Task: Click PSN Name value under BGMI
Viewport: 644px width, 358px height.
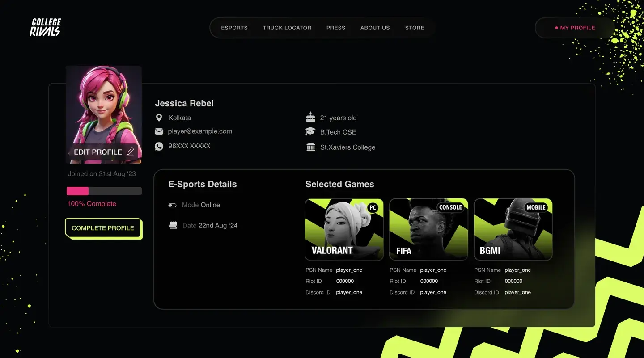Action: (518, 270)
